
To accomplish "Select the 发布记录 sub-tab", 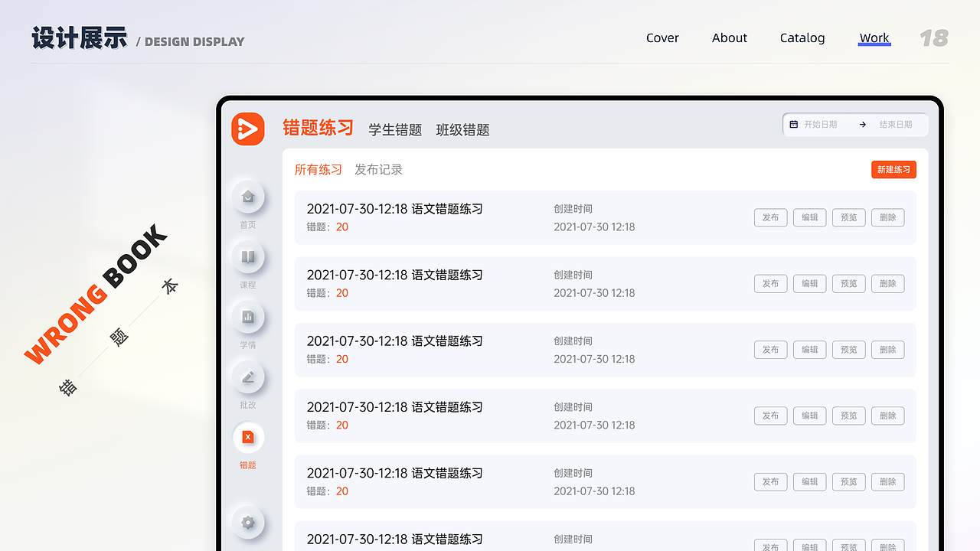I will 378,170.
